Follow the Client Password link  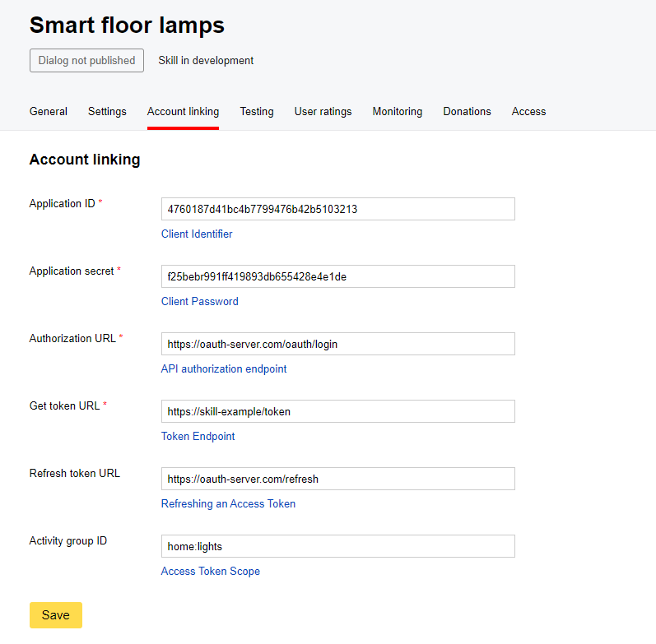(x=200, y=302)
